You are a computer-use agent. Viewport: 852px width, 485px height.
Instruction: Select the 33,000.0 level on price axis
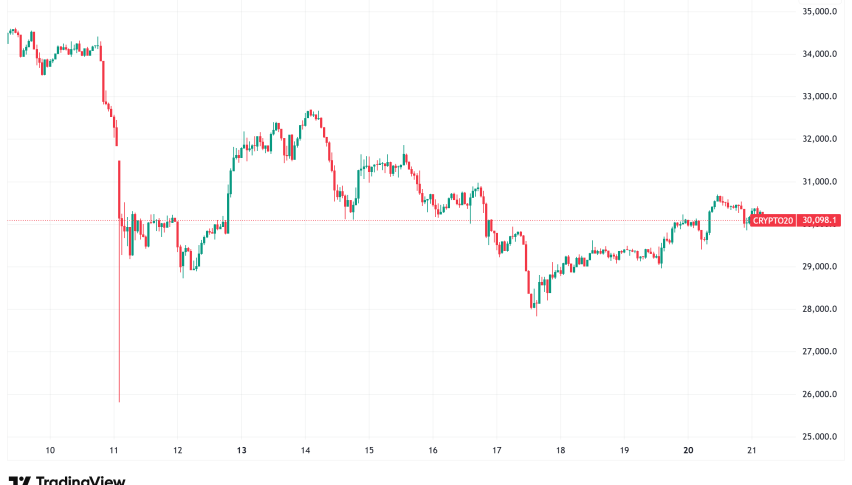[x=820, y=97]
